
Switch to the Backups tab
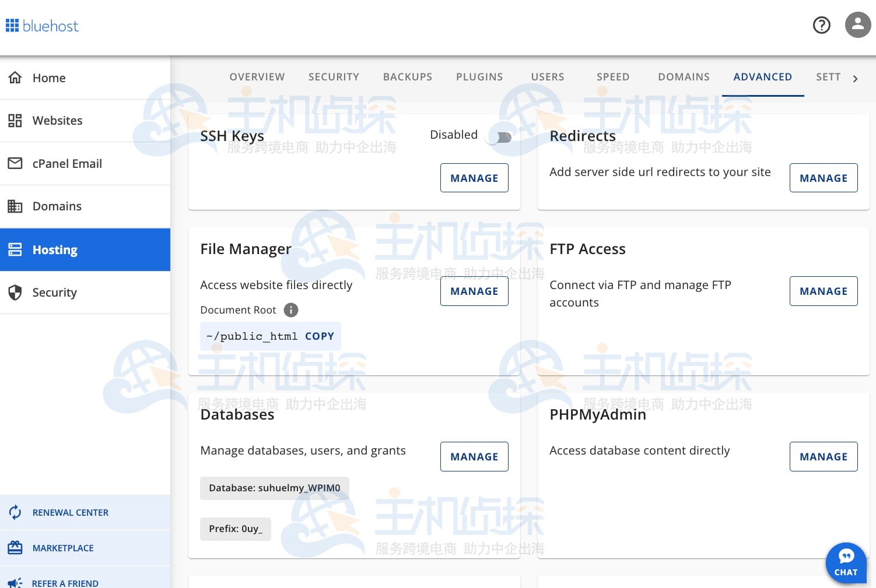pos(407,77)
